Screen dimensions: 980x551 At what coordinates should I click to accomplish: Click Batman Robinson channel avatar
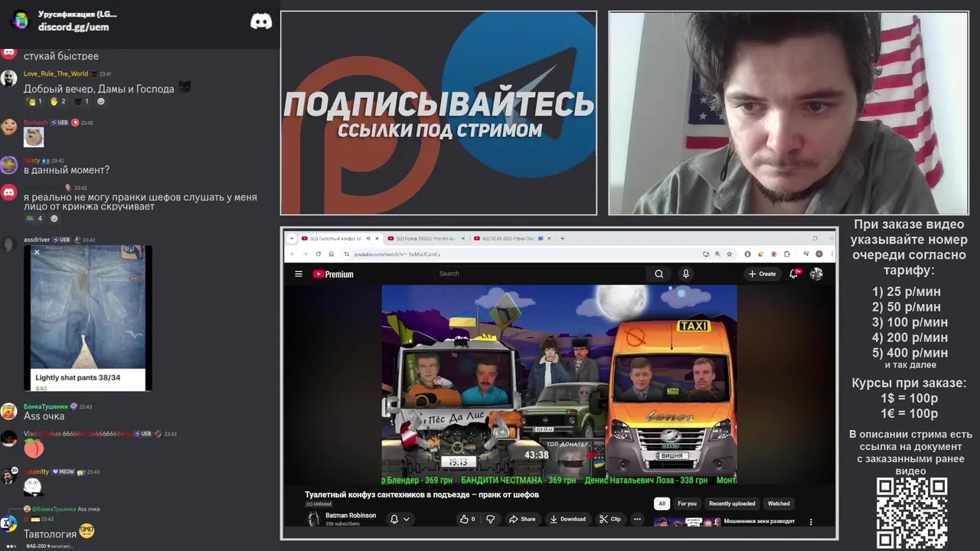tap(313, 519)
